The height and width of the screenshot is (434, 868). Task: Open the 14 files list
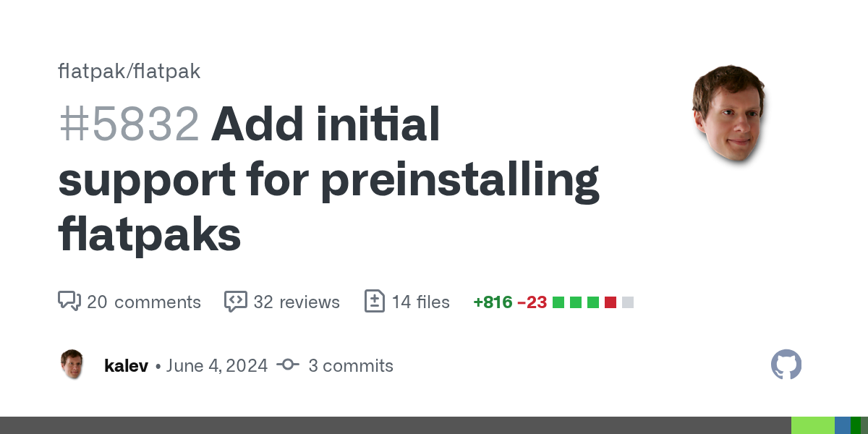click(420, 302)
